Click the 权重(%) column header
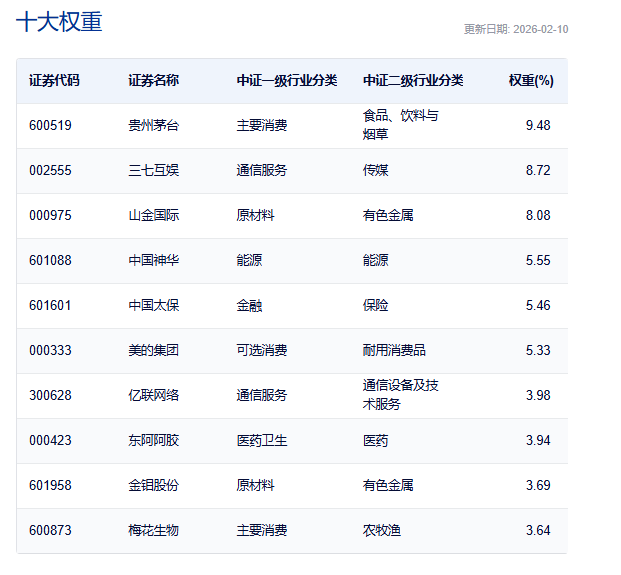Viewport: 621px width, 575px height. 531,80
